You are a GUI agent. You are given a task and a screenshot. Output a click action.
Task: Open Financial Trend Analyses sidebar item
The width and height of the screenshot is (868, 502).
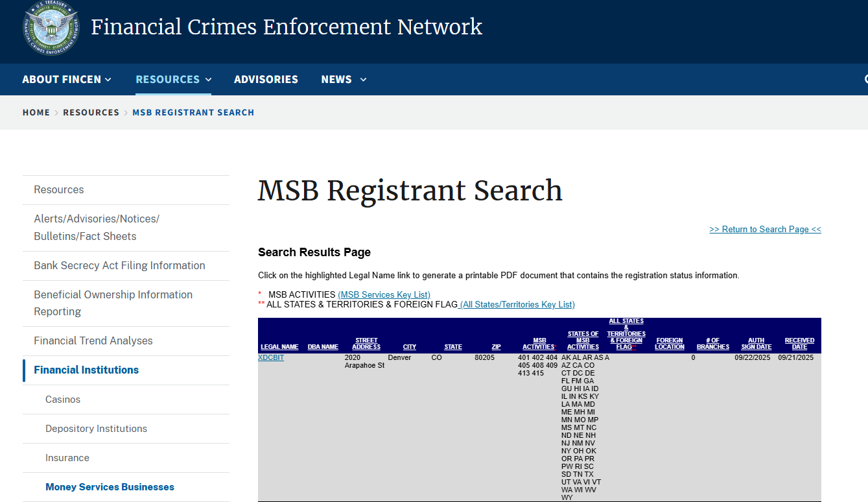126,341
